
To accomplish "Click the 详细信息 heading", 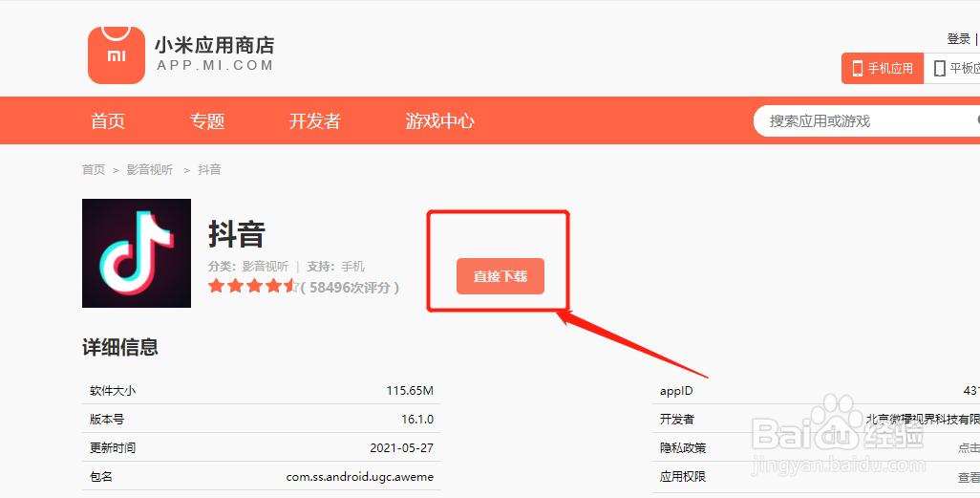I will point(120,347).
